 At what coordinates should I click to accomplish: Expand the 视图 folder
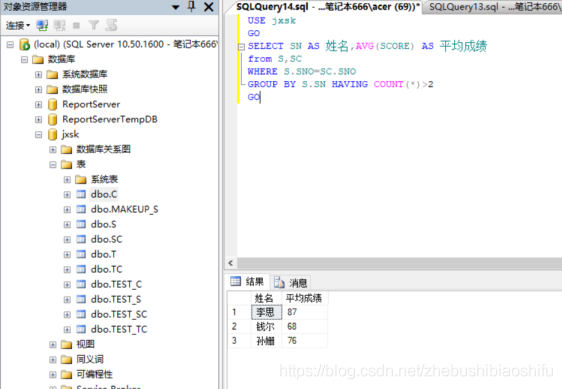tap(53, 345)
